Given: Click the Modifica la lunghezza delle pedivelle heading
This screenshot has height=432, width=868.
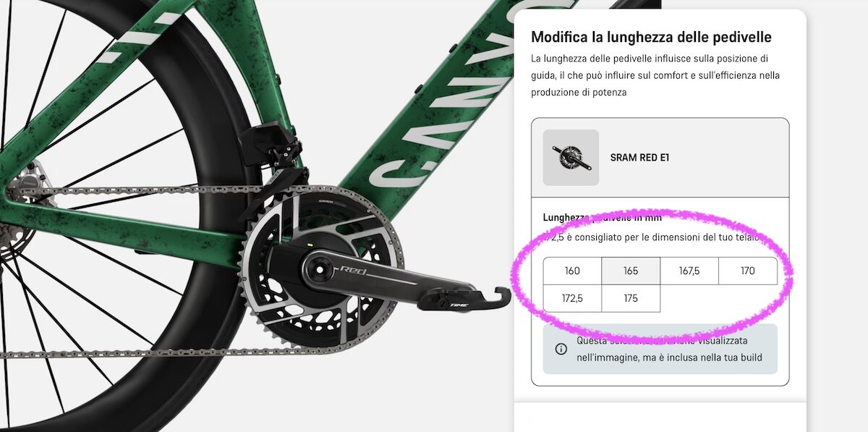Looking at the screenshot, I should pos(651,37).
